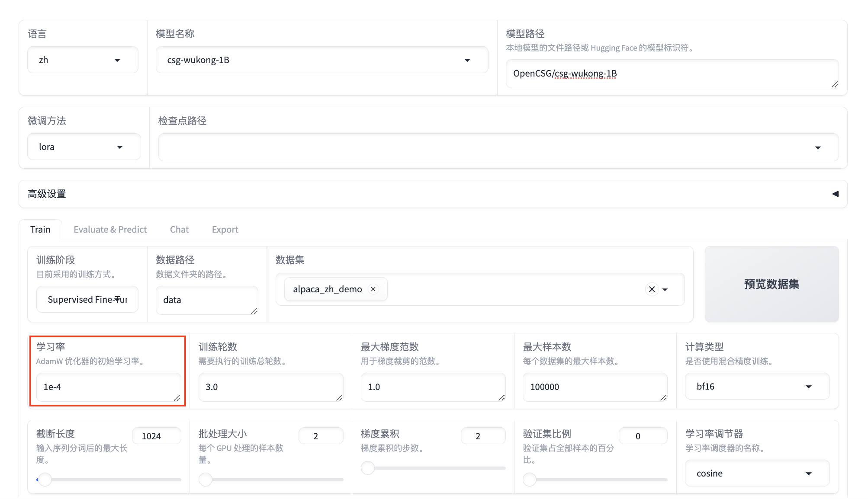Expand the 数据集 dropdown caret
868x499 pixels.
point(665,289)
